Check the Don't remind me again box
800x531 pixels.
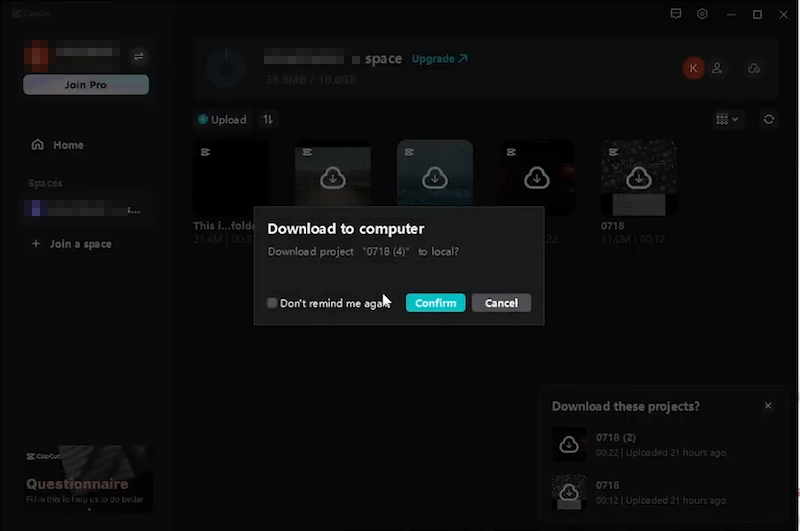[x=272, y=303]
